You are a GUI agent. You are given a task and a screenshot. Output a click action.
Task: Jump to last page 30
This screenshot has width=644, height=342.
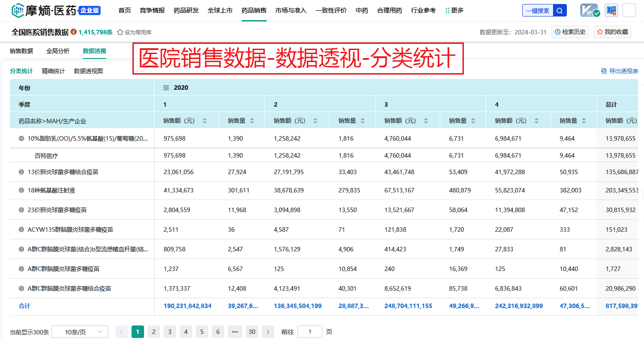click(x=252, y=332)
